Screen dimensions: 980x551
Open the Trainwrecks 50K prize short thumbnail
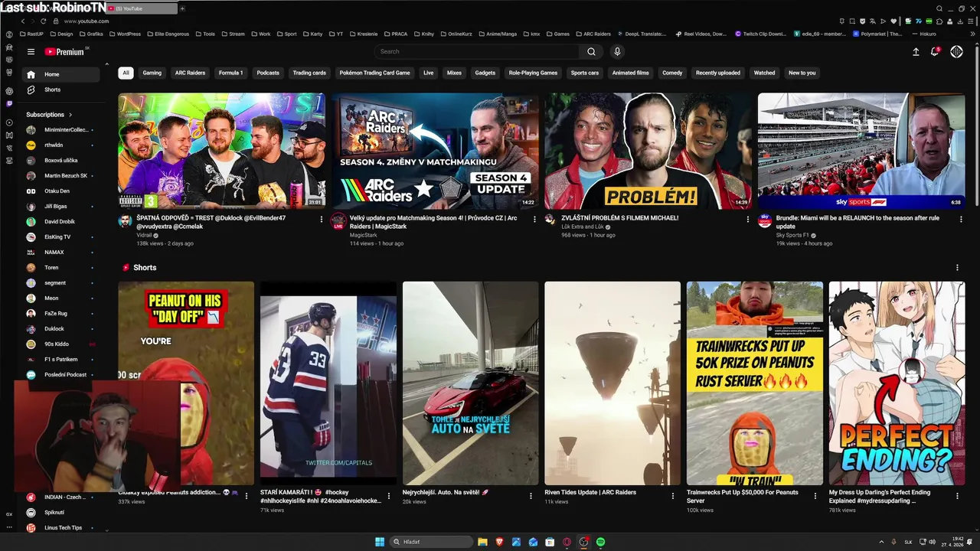[x=754, y=383]
